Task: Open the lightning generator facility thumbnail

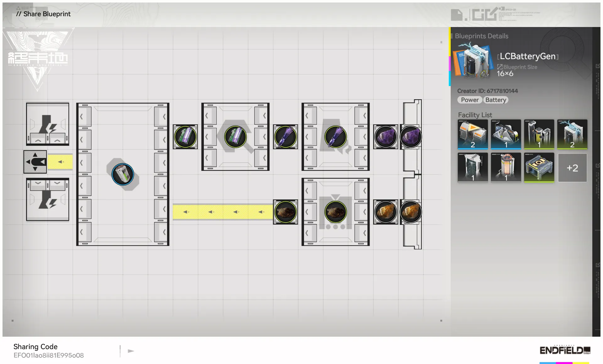Action: 572,134
